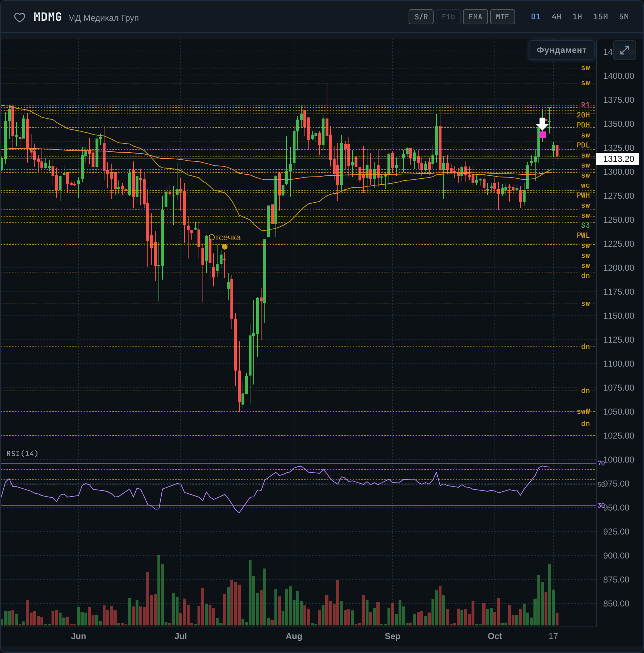Click the wc level label

(585, 185)
